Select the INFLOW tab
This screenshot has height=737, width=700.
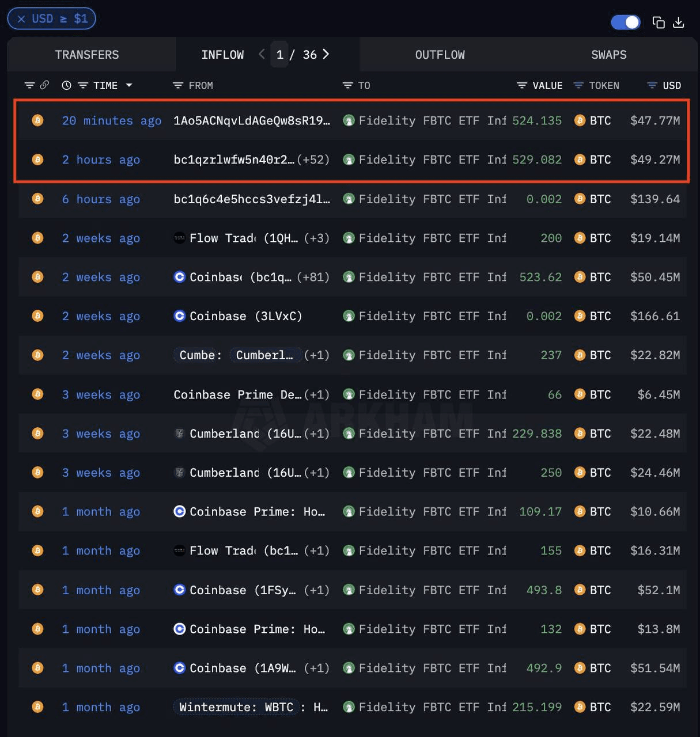pyautogui.click(x=222, y=55)
